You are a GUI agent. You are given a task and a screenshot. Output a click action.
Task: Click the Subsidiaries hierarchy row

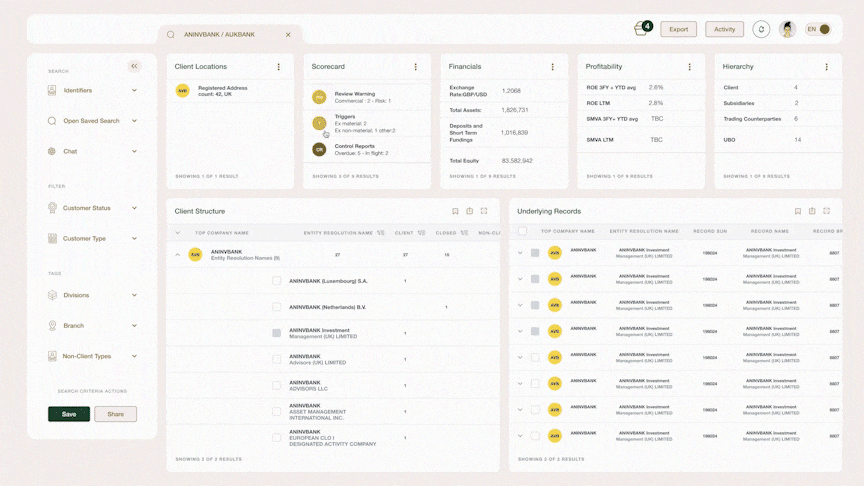[x=778, y=103]
